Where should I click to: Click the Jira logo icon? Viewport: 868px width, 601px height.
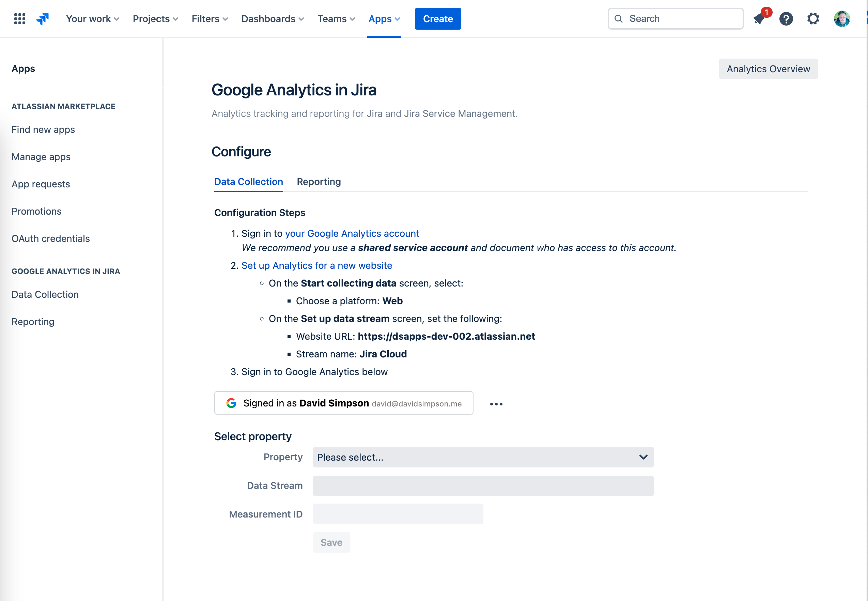click(x=43, y=19)
